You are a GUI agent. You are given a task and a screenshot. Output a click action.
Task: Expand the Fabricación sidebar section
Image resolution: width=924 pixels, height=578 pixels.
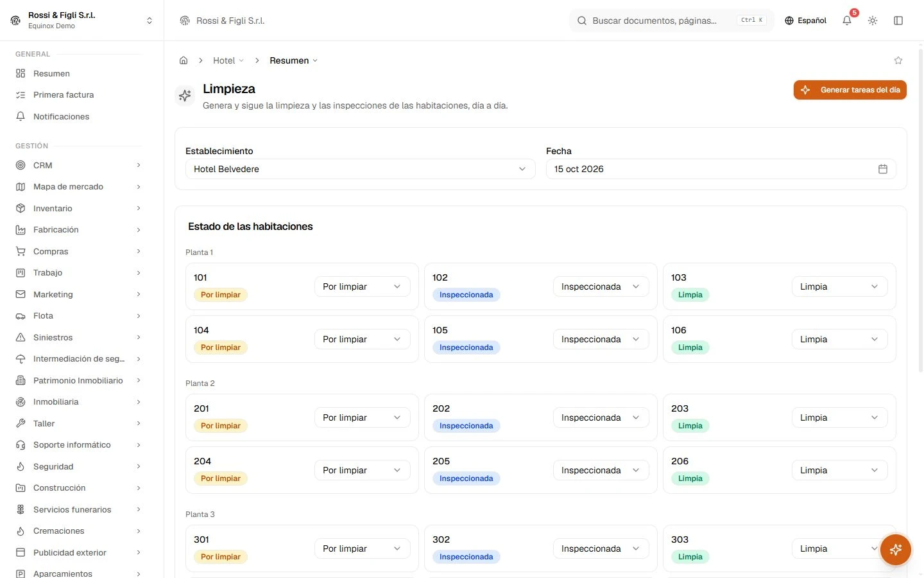78,230
